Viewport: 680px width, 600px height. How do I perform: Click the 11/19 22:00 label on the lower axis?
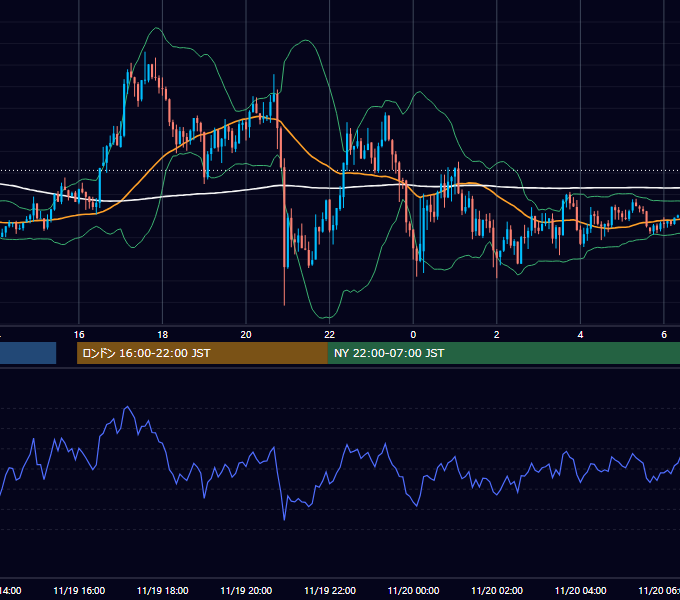tap(330, 590)
